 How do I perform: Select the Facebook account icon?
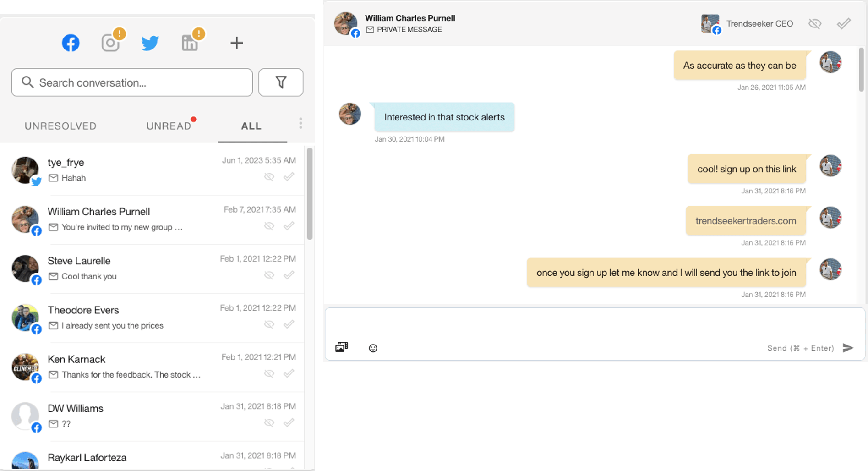pyautogui.click(x=71, y=43)
